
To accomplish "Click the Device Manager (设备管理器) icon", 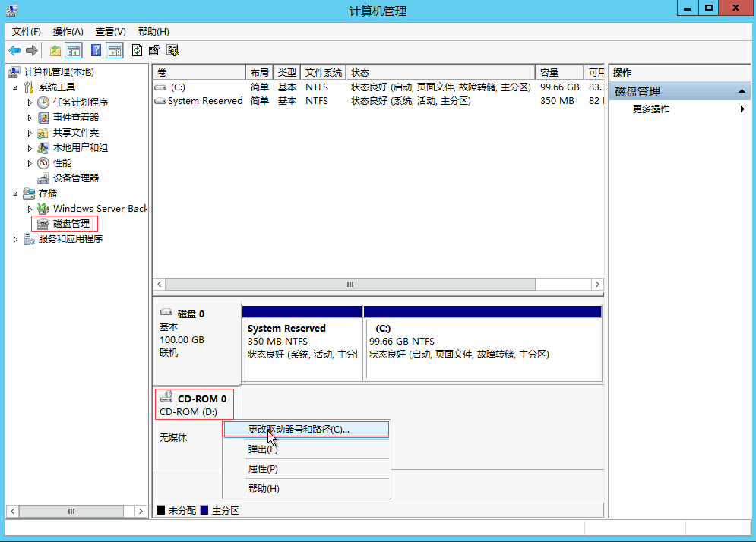I will 44,178.
